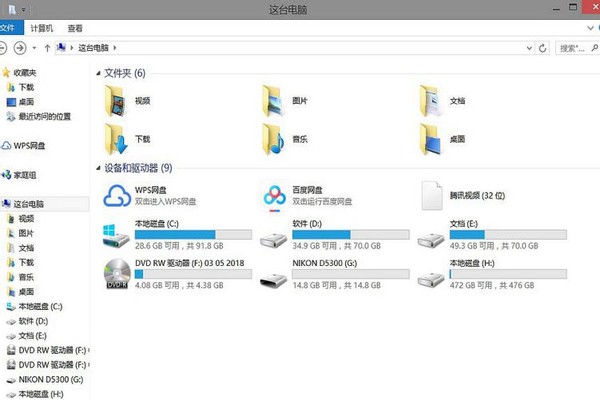
Task: Open the 下载 folder with blue arrow
Action: click(116, 139)
